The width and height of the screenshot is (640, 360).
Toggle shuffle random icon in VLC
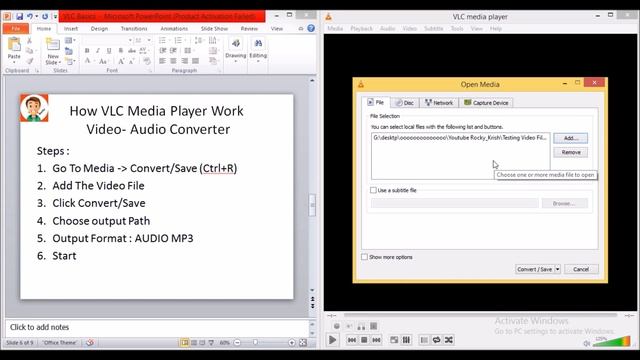tap(449, 340)
